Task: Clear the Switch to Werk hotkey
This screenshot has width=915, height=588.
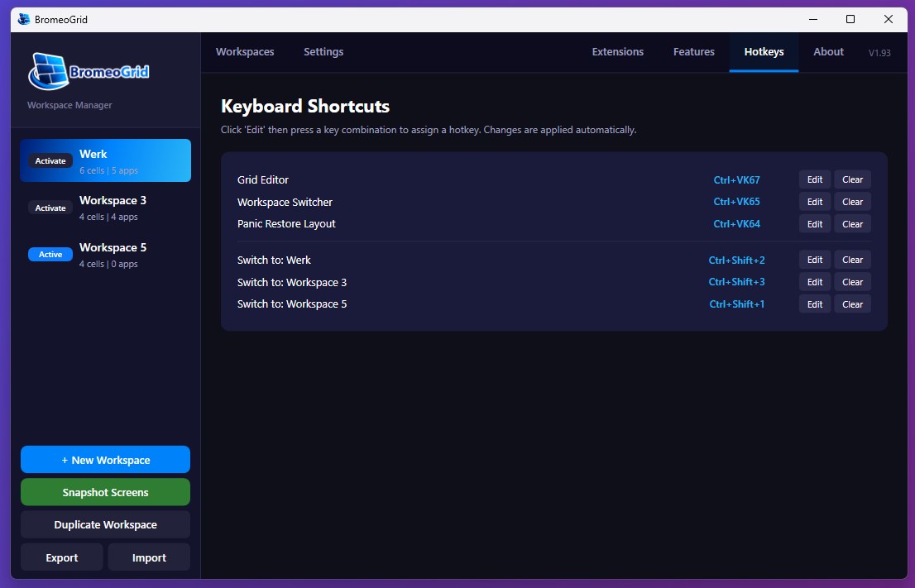Action: tap(852, 259)
